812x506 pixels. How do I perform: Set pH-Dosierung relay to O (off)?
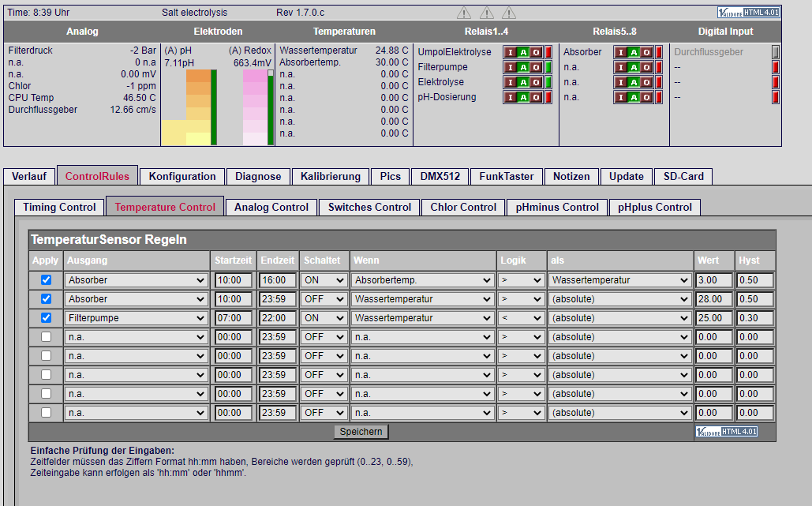point(536,97)
